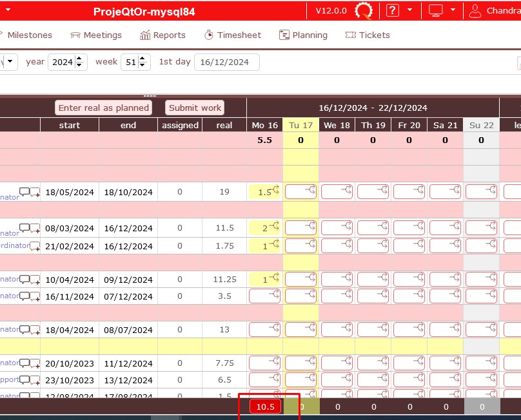Click the 1st day date field
The image size is (521, 420).
tap(226, 62)
